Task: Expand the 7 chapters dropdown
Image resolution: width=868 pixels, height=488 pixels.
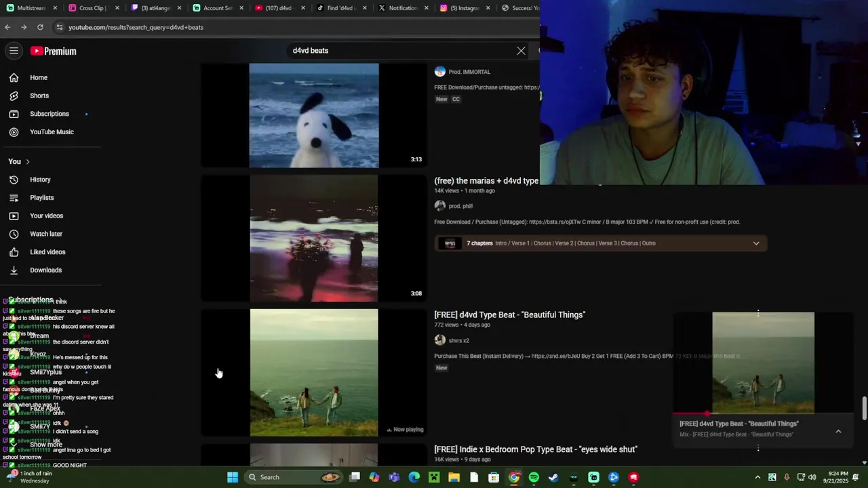Action: pos(756,243)
